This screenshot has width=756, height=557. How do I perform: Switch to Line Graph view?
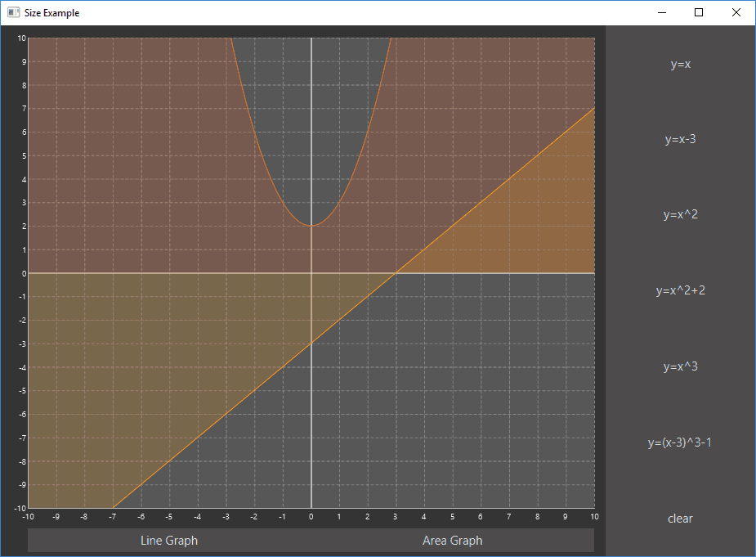169,541
